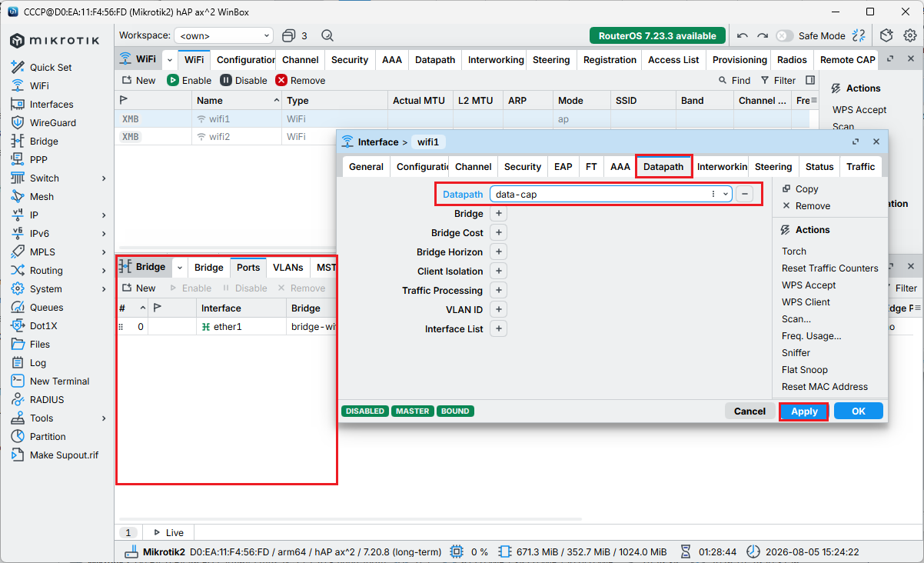Switch to General tab in wifi1 dialog
The image size is (924, 563).
pyautogui.click(x=366, y=167)
